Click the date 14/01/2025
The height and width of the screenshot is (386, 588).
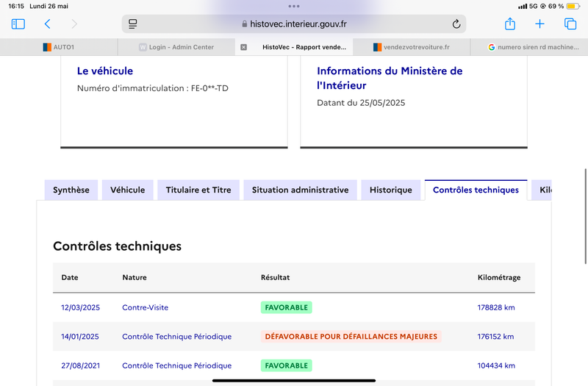80,337
